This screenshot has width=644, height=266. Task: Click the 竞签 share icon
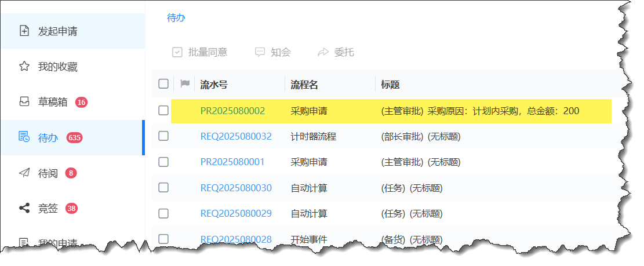24,208
